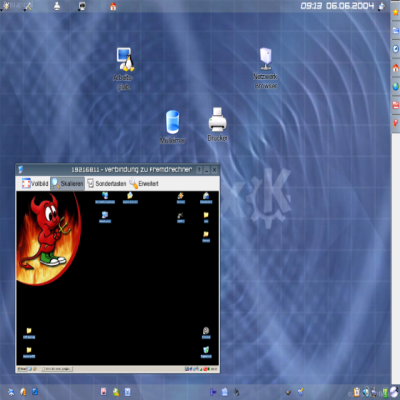The image size is (400, 400).
Task: Open the Netzwerk Browser desktop icon
Action: 266,68
